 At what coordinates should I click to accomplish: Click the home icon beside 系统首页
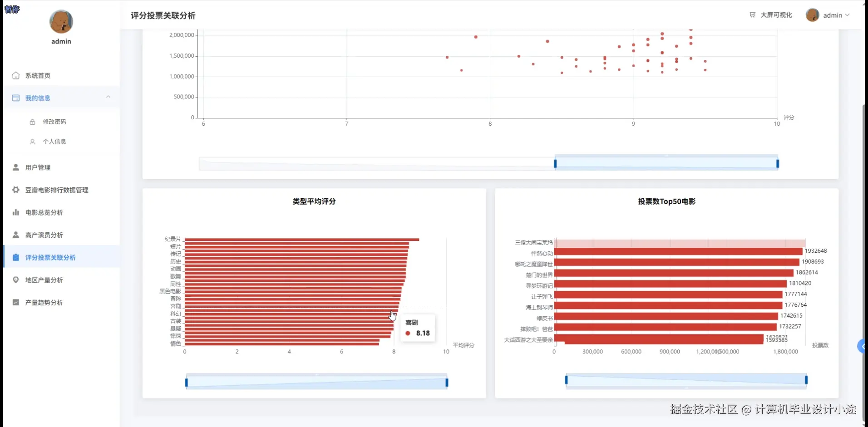(x=16, y=75)
